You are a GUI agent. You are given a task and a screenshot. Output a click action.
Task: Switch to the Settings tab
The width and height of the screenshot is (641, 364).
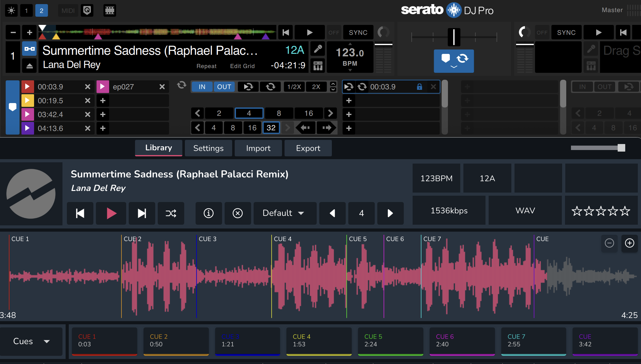point(208,148)
